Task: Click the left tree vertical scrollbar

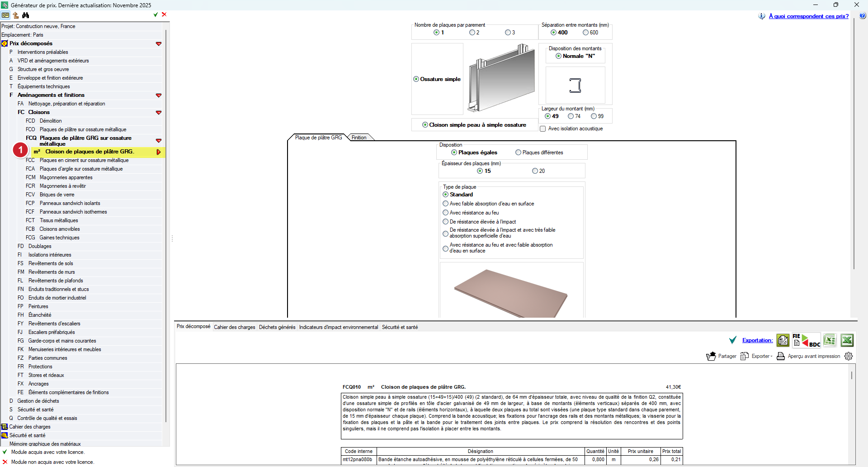Action: point(166,226)
